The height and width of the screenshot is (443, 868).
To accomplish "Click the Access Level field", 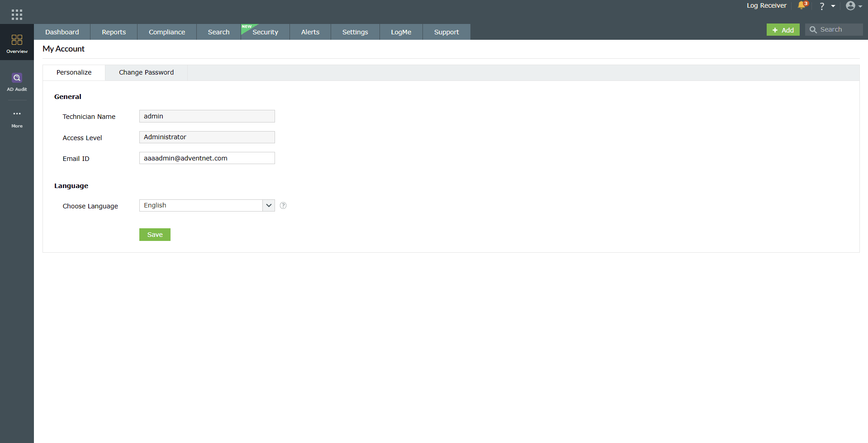I will pos(207,137).
